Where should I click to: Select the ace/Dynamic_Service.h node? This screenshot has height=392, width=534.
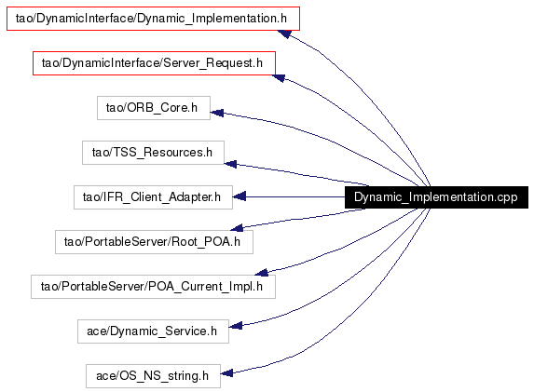153,331
